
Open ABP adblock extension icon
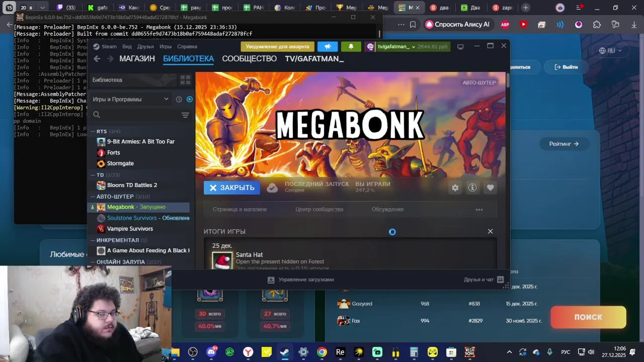(x=505, y=24)
